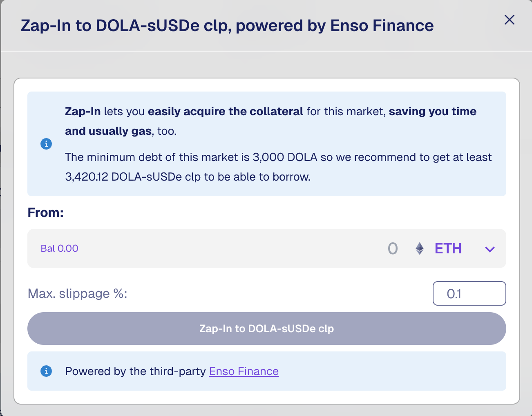Close the Zap-In dialog with the X
This screenshot has height=416, width=532.
pyautogui.click(x=509, y=20)
